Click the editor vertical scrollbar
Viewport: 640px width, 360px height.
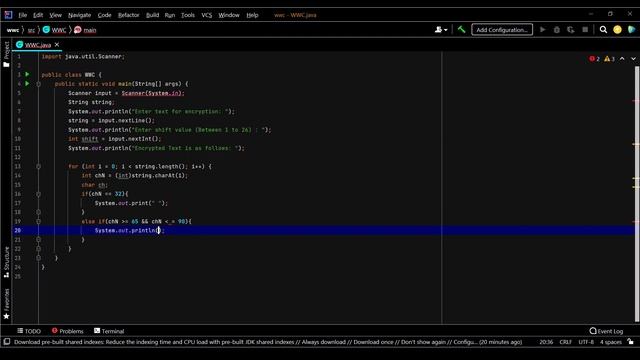(x=637, y=194)
